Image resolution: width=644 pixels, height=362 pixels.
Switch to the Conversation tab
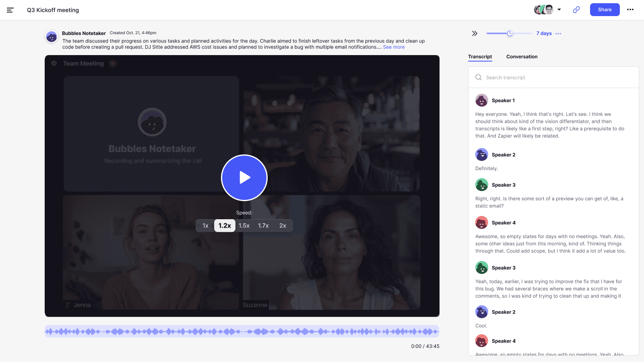tap(522, 57)
